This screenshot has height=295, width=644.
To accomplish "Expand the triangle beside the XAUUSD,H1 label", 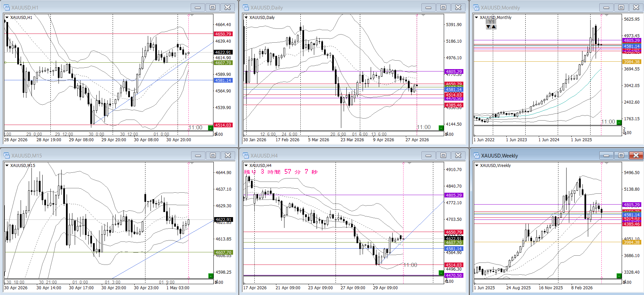I will (x=7, y=18).
